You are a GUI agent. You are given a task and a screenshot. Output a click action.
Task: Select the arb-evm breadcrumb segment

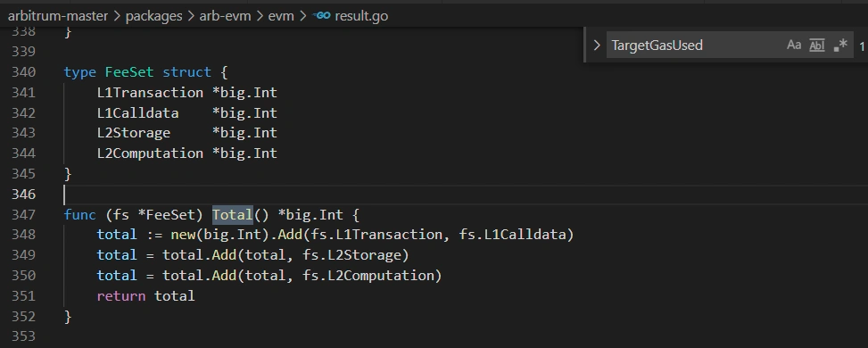click(x=226, y=16)
